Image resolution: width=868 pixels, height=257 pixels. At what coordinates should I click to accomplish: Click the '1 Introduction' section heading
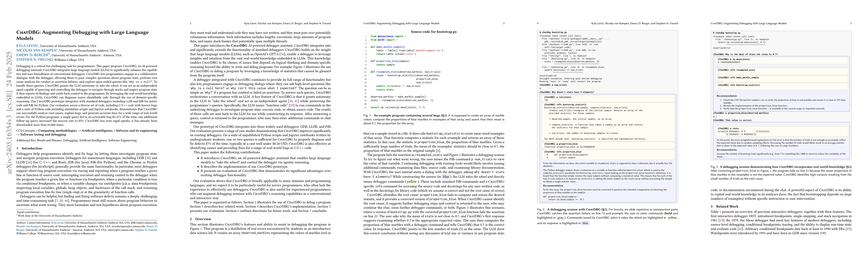29,148
